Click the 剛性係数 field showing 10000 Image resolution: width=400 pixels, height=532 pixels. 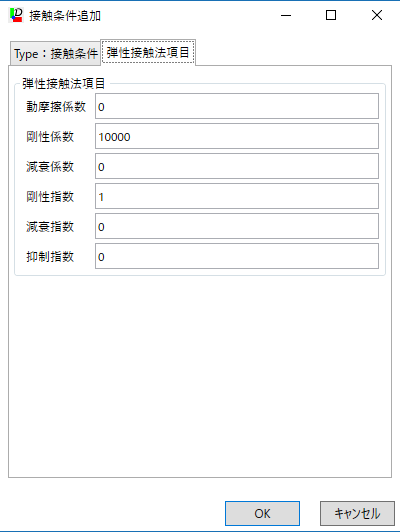[237, 136]
